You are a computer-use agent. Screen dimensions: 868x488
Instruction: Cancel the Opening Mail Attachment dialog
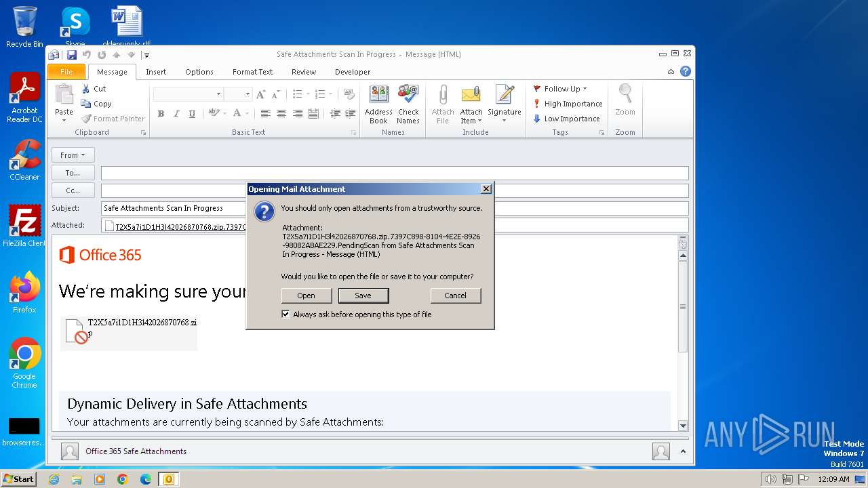[455, 296]
